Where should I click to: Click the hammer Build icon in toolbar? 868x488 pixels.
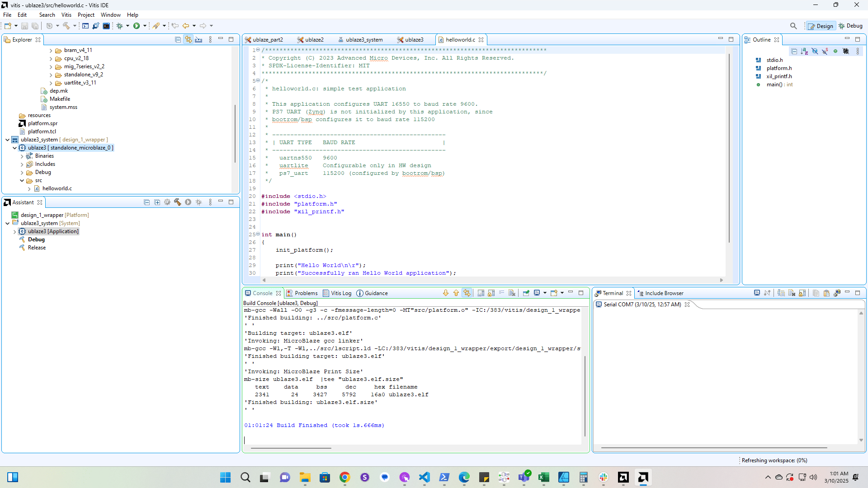click(66, 26)
